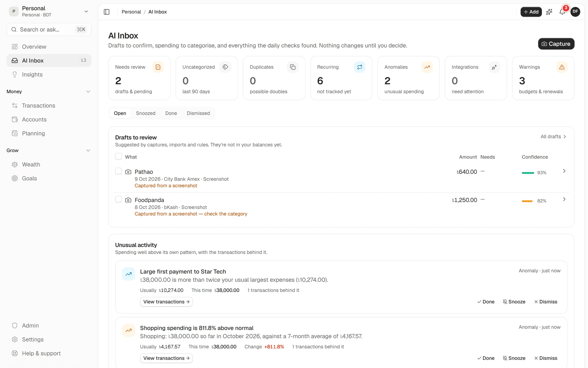Collapse the Money section
Image resolution: width=588 pixels, height=368 pixels.
coord(49,91)
